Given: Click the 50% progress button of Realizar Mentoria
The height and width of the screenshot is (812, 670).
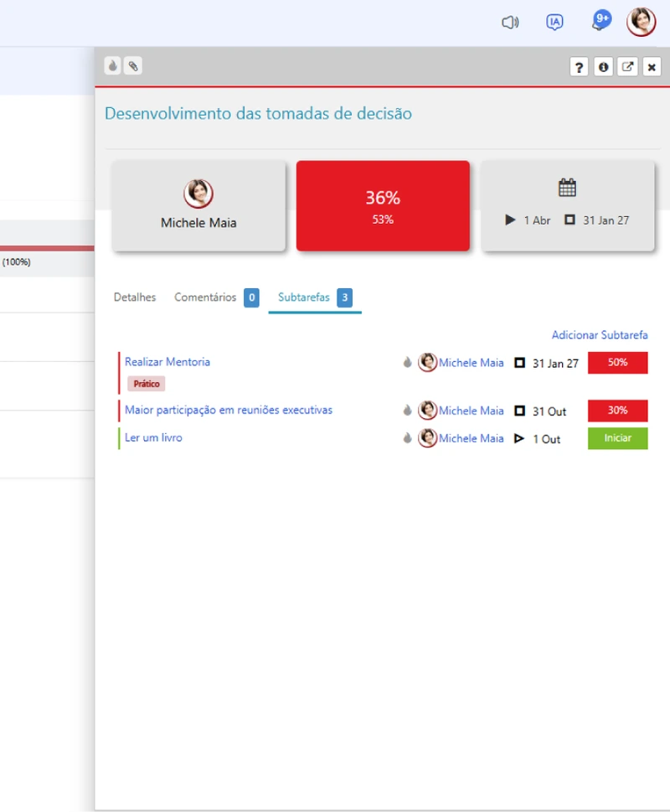Looking at the screenshot, I should click(618, 363).
